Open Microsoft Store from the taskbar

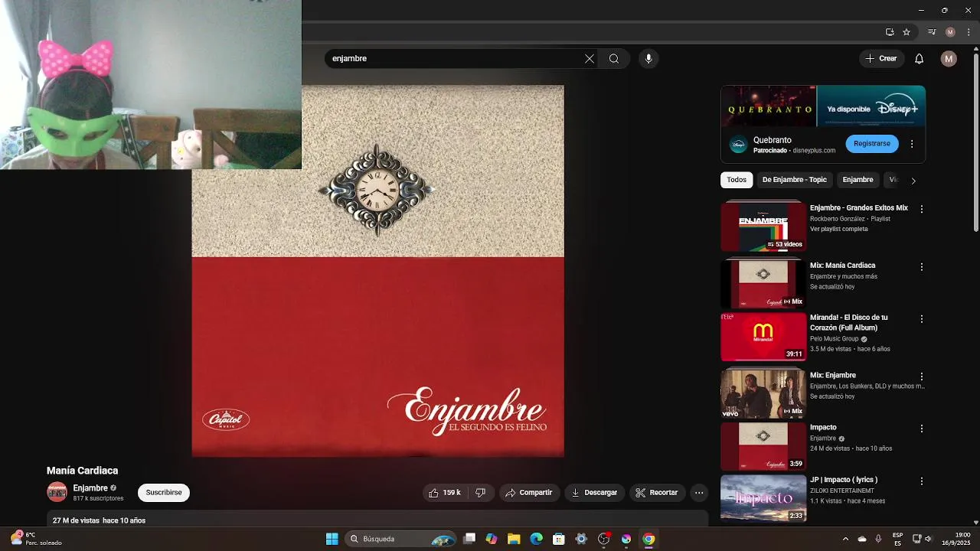tap(559, 539)
